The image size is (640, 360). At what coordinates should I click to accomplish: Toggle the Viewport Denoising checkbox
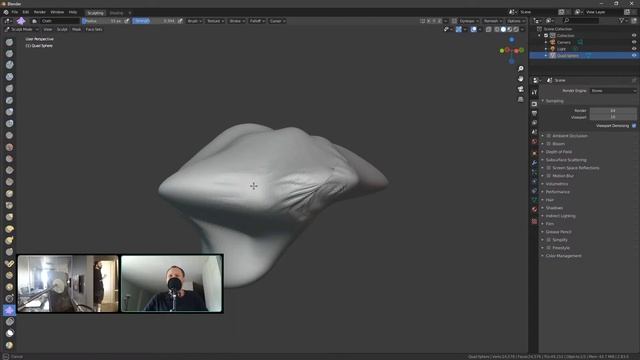coord(634,126)
